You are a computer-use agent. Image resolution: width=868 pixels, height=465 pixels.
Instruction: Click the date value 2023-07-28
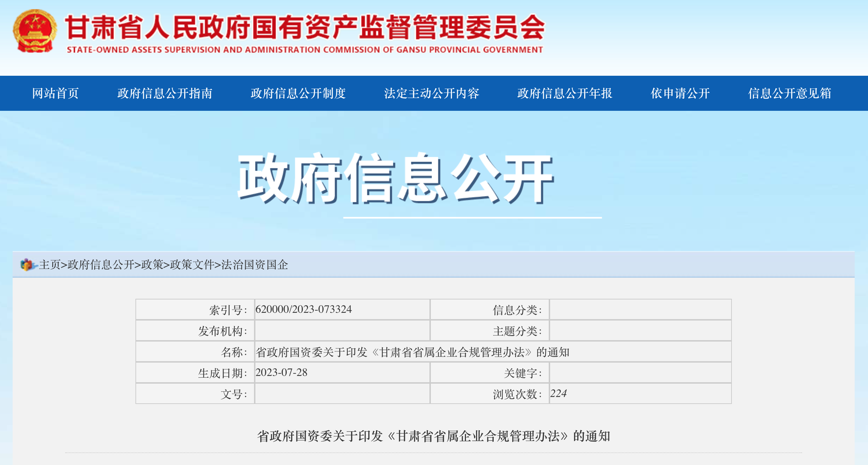281,372
